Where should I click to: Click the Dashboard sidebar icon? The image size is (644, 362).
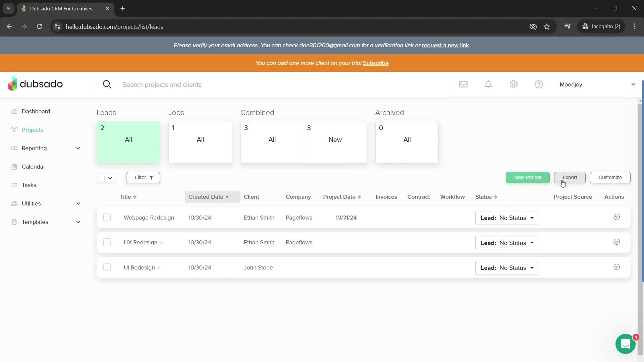(14, 111)
